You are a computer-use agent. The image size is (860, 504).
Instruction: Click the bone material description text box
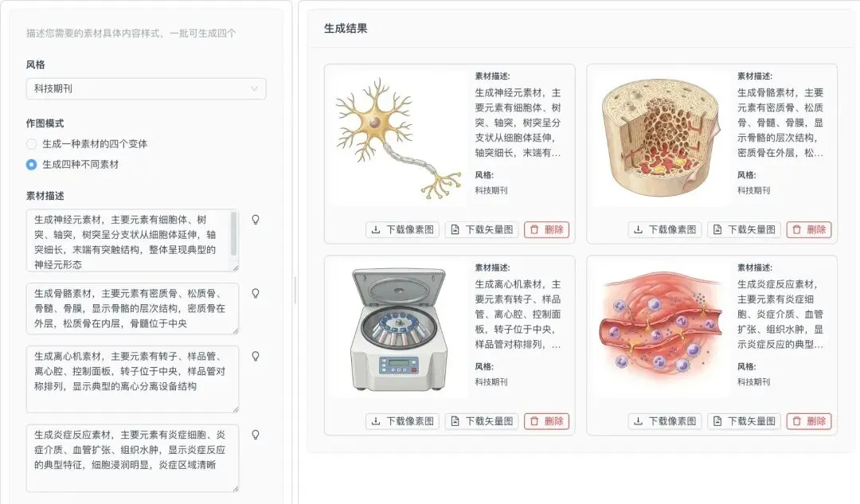coord(132,309)
